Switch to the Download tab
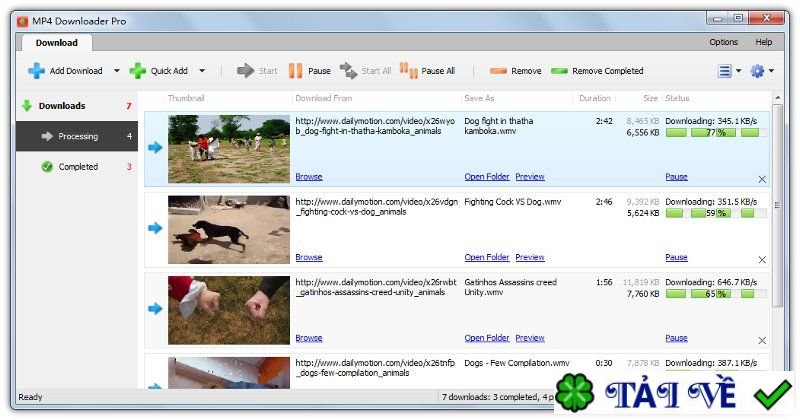This screenshot has width=800, height=420. (x=57, y=43)
